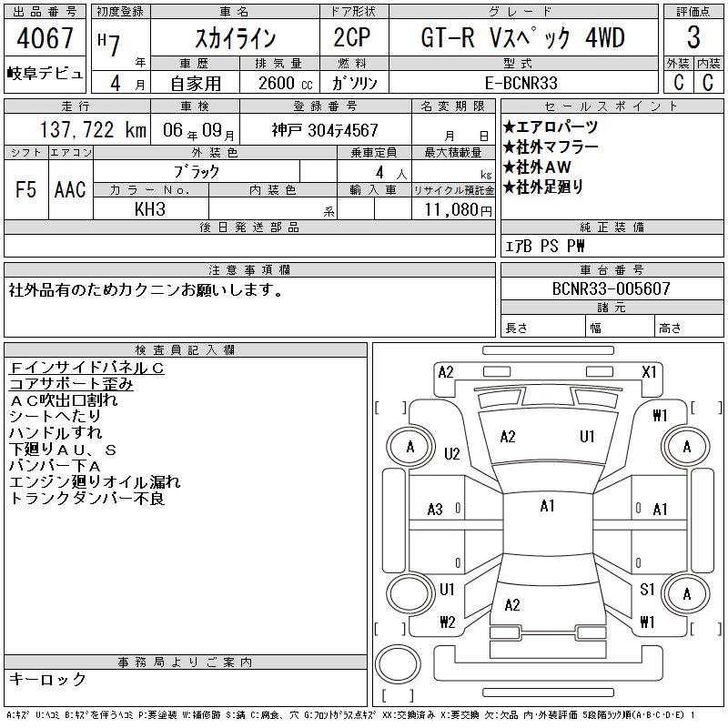Click the chassis number BCNR33-005607

pyautogui.click(x=611, y=288)
